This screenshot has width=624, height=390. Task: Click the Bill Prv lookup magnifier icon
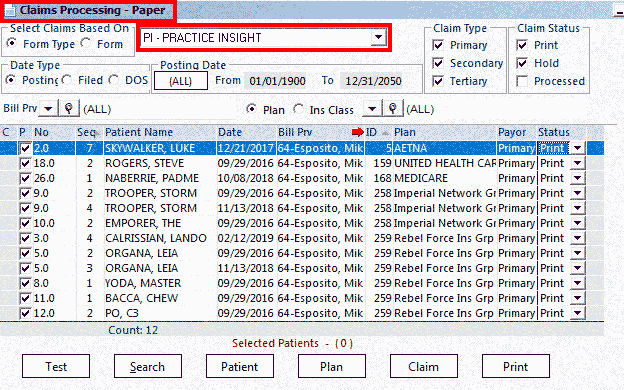tap(69, 109)
